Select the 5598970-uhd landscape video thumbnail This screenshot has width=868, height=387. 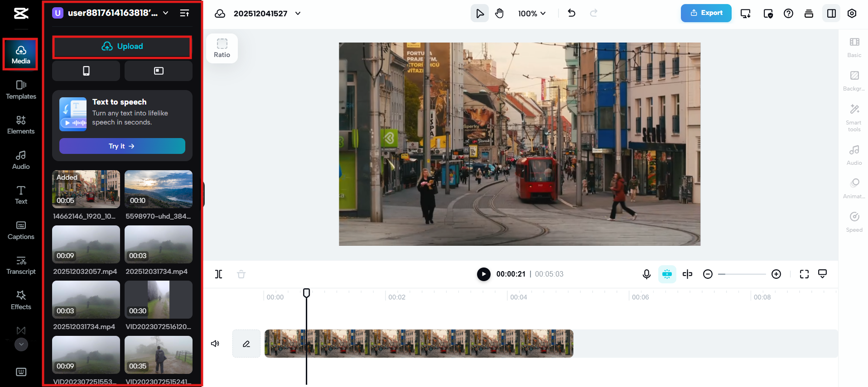159,189
